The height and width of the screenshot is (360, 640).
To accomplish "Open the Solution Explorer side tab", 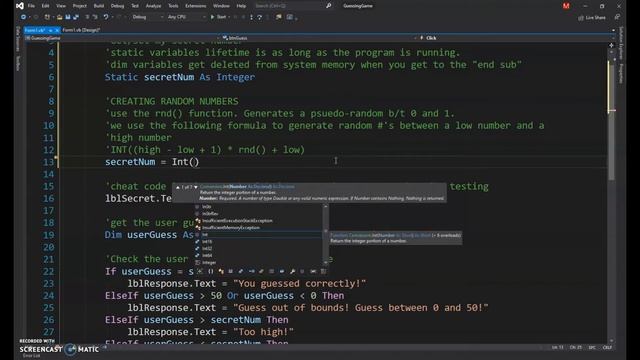I will pyautogui.click(x=621, y=43).
